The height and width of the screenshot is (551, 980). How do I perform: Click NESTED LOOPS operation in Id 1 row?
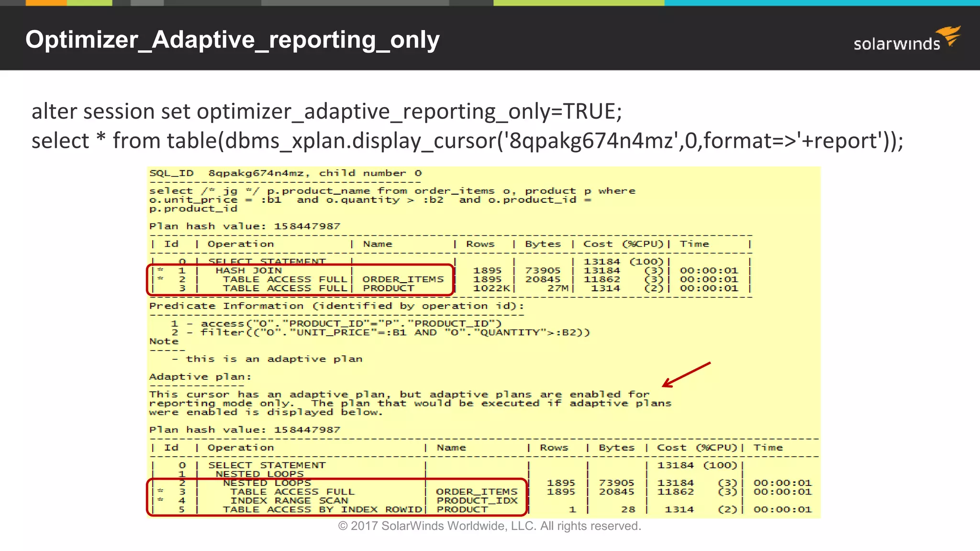(x=259, y=474)
